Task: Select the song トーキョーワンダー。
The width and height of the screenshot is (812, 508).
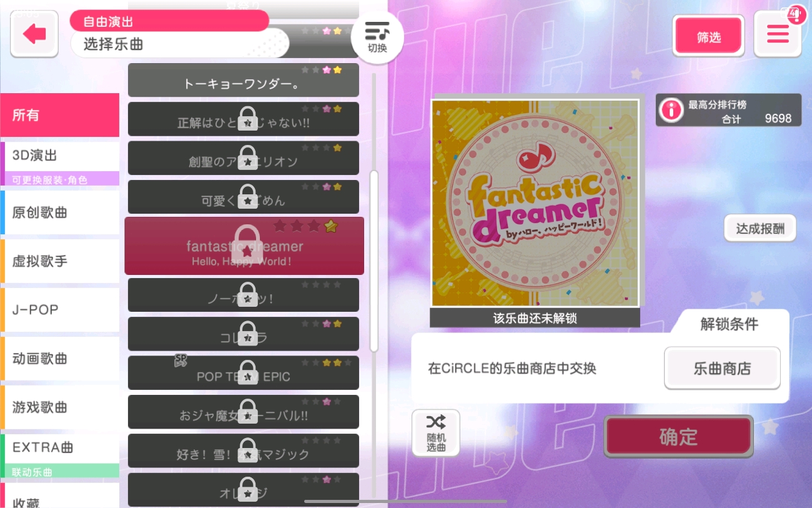Action: (x=244, y=80)
